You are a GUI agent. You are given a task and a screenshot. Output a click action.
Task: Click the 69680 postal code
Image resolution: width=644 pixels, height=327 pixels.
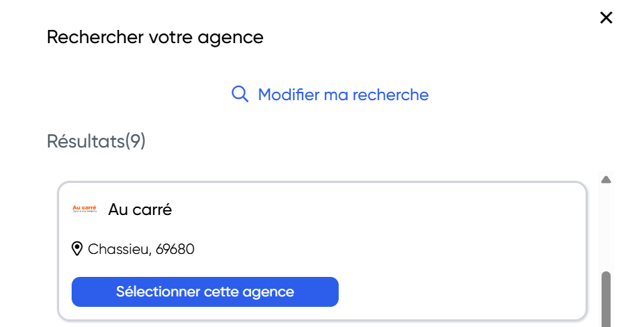click(175, 249)
